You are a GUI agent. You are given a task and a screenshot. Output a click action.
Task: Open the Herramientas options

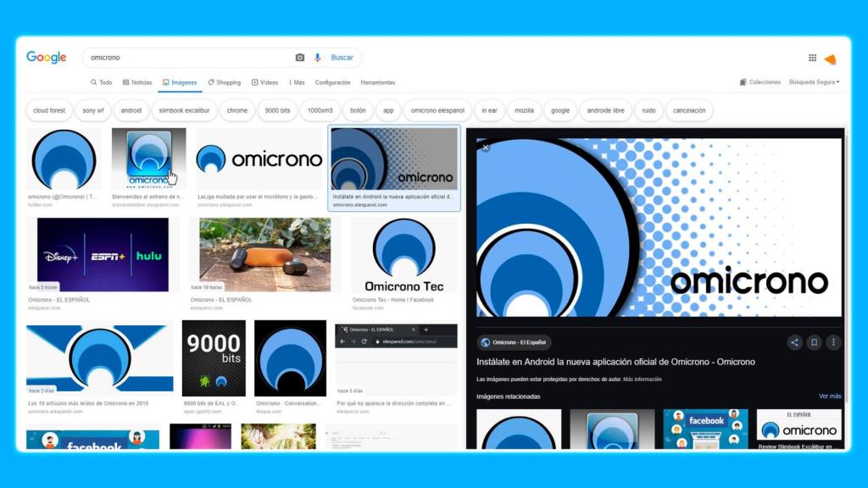(377, 82)
